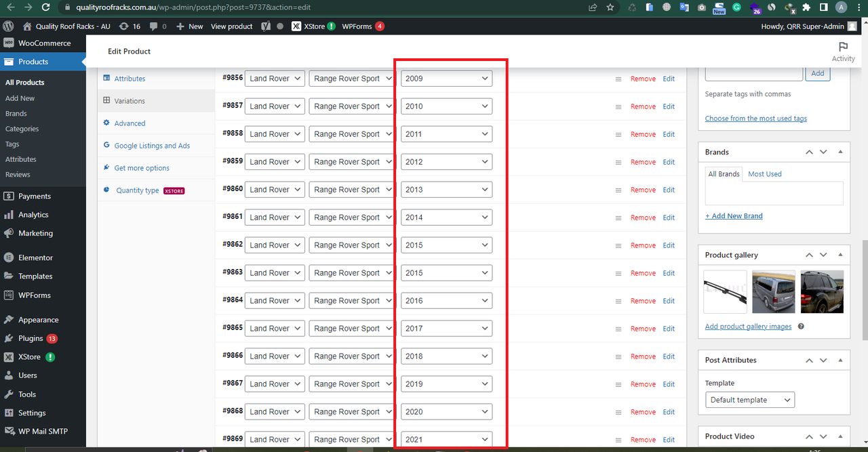Click View product in admin bar
Screen dimensions: 868x452
(x=232, y=26)
